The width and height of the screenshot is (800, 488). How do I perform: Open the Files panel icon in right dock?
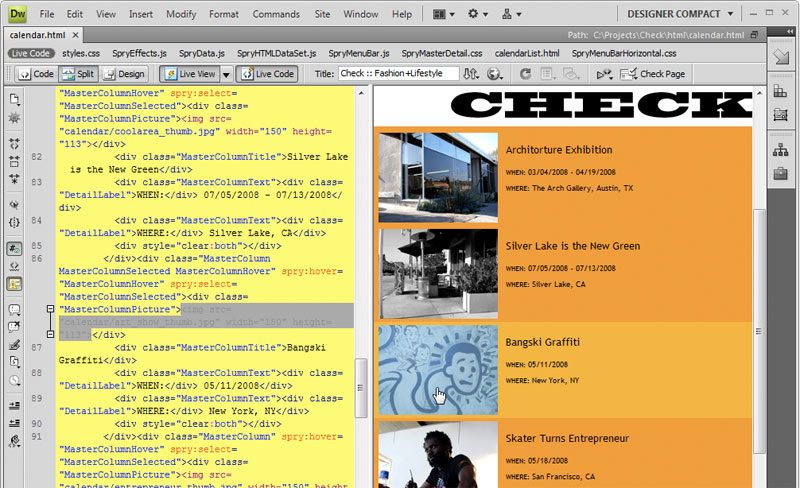tap(780, 151)
